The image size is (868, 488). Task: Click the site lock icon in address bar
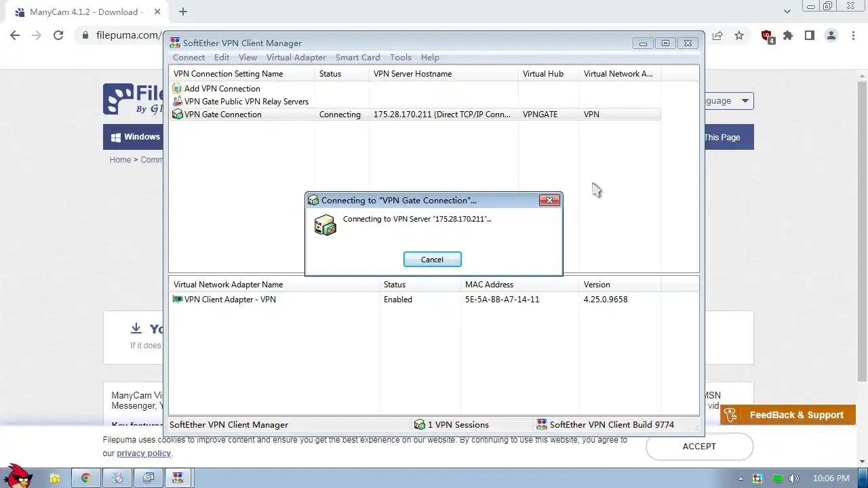(85, 35)
